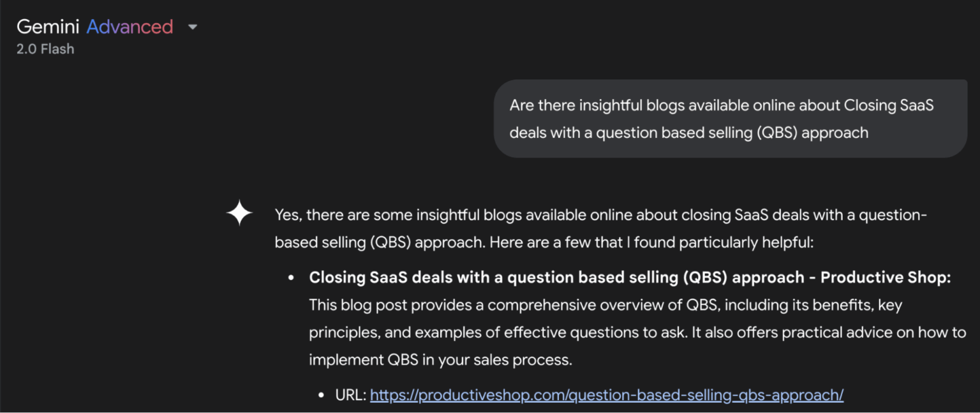This screenshot has height=413, width=980.
Task: Select the user's question bubble
Action: (x=731, y=118)
